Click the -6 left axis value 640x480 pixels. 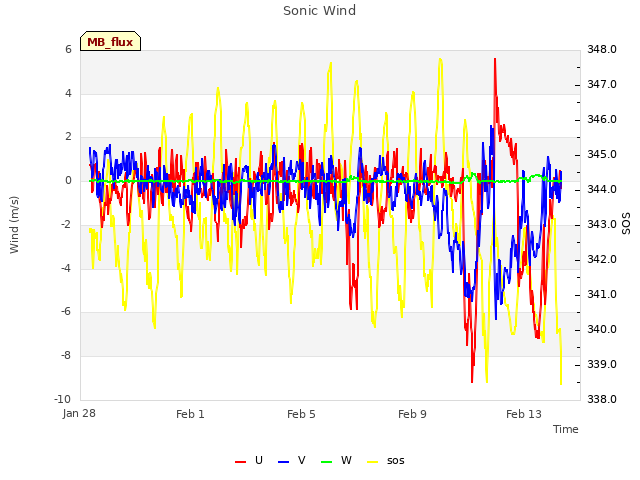point(66,312)
